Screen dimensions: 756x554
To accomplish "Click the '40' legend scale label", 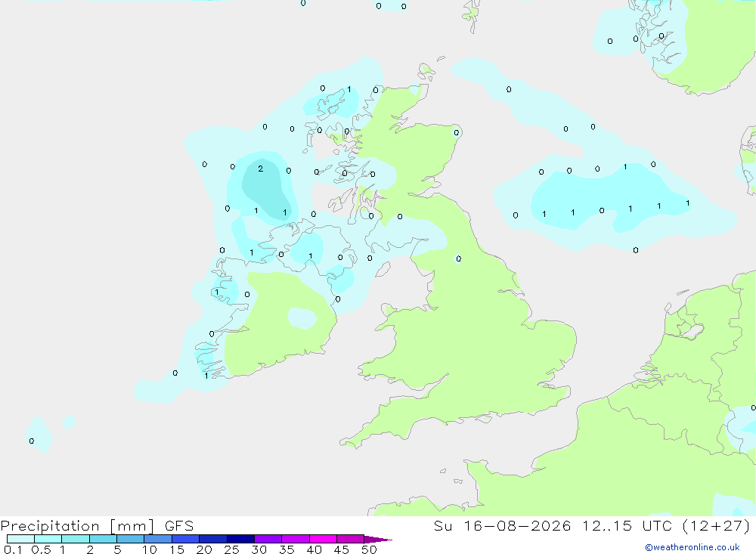I will point(314,549).
